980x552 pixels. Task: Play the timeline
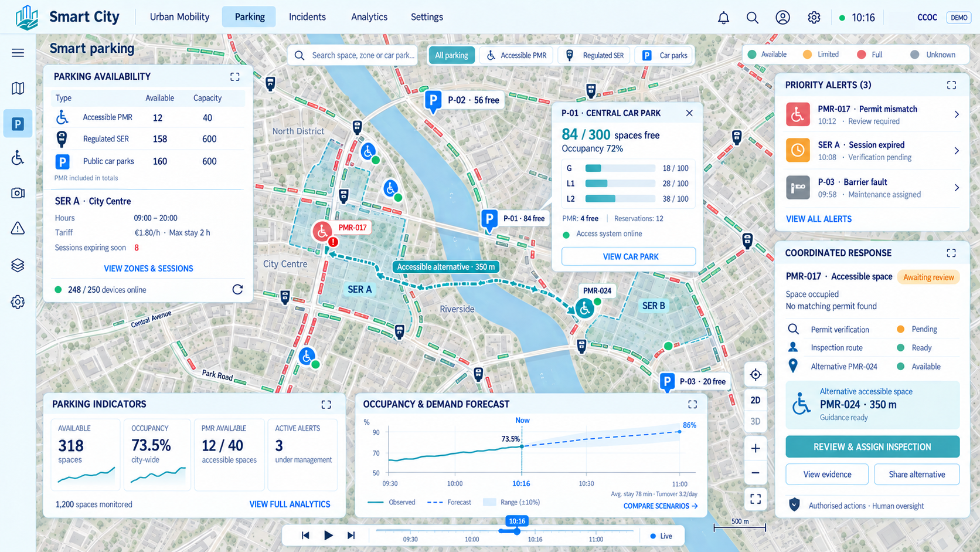point(328,535)
